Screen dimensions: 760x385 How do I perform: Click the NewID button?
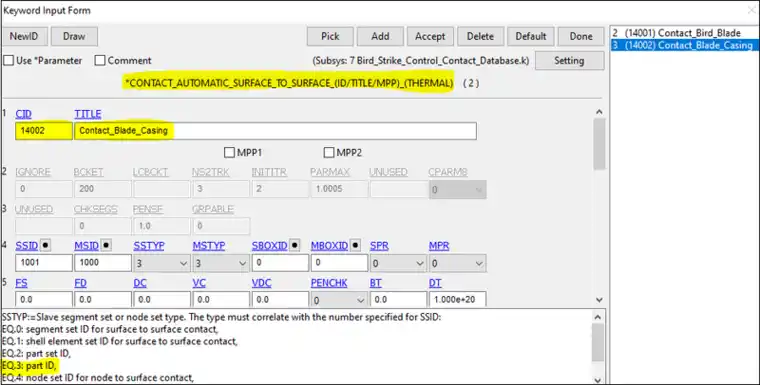[x=24, y=36]
